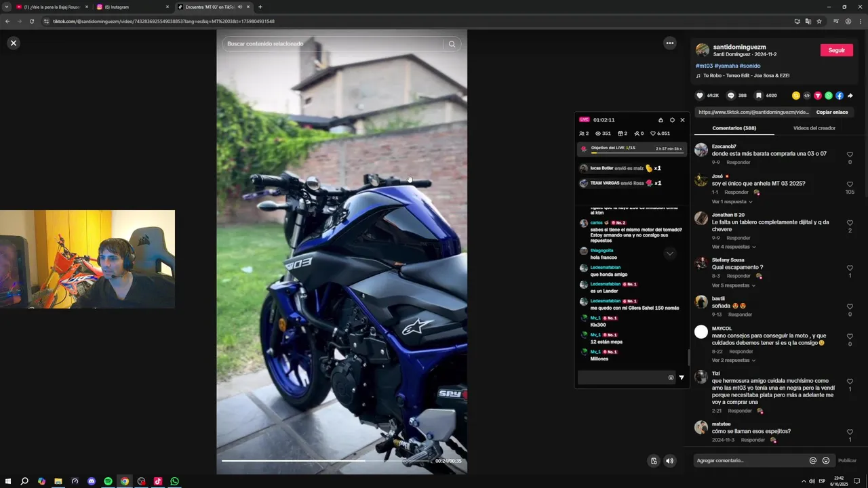The height and width of the screenshot is (488, 868).
Task: Click Copiar enlace button
Action: pos(832,112)
